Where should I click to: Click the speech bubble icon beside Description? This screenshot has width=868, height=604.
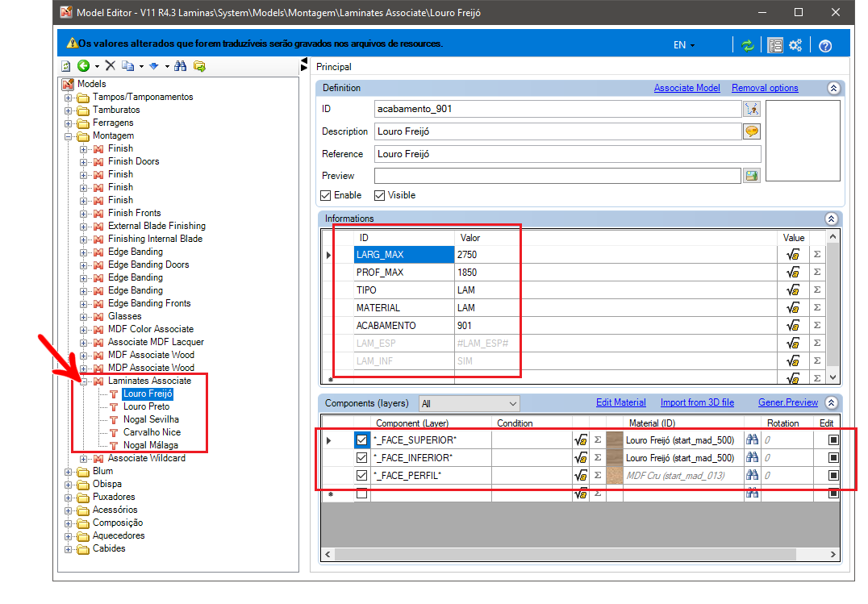(x=752, y=131)
